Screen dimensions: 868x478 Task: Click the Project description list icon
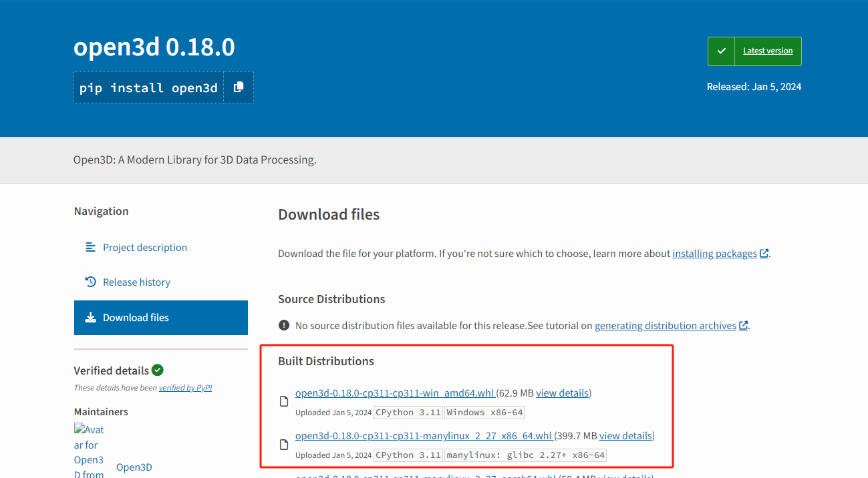coord(91,247)
